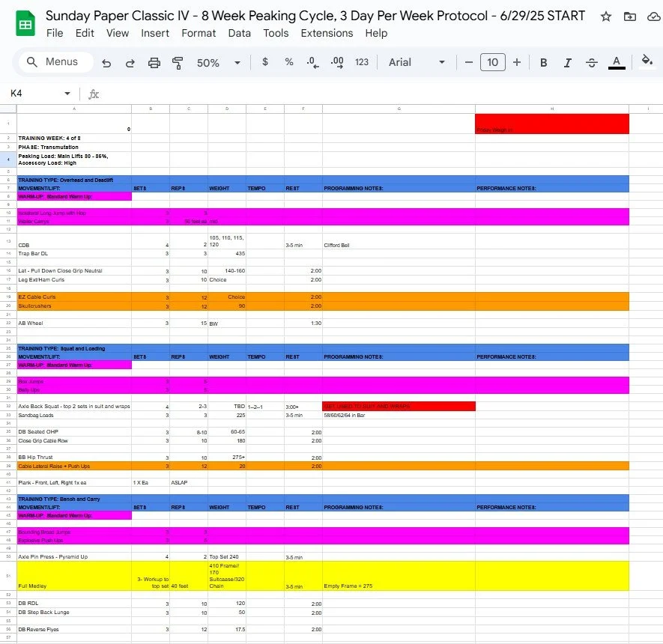Select the 'Empty Frame = 275' note cell
Image resolution: width=663 pixels, height=644 pixels.
399,576
